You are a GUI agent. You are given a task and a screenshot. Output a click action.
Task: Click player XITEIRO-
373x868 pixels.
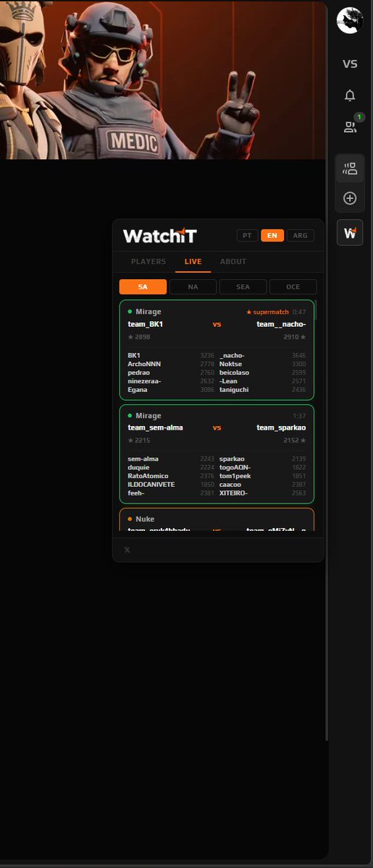click(233, 493)
